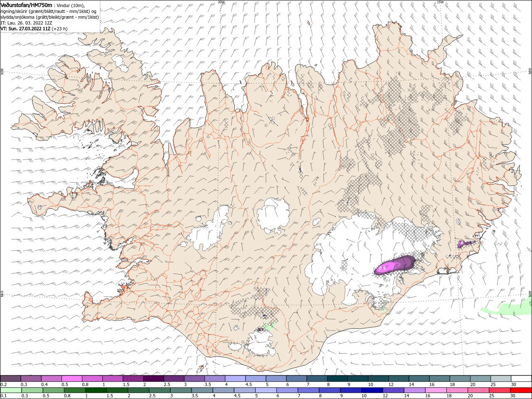532x399 pixels.
Task: Select upper legend white swatch after 30
Action: pyautogui.click(x=522, y=379)
